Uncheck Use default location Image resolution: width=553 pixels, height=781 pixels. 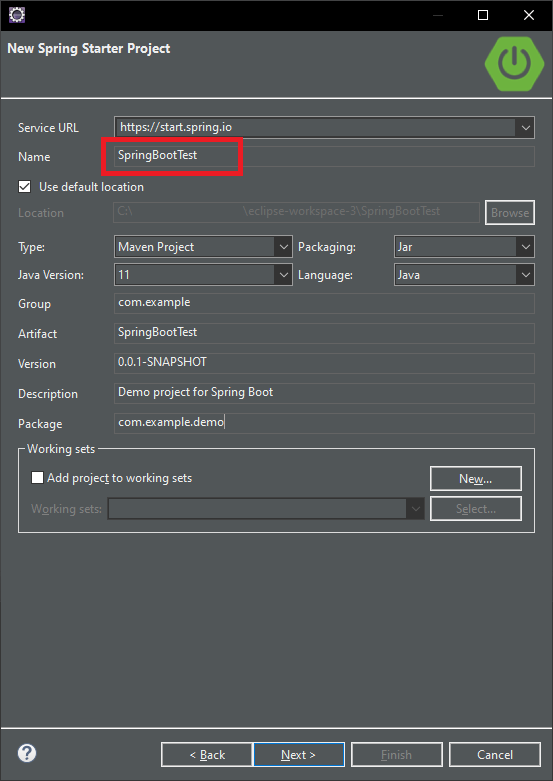24,187
